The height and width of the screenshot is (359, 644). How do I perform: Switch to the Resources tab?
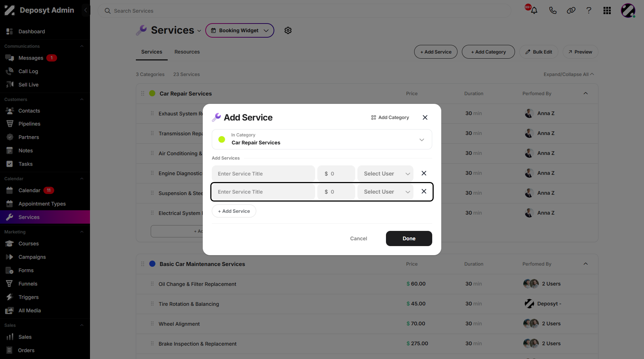pos(187,52)
